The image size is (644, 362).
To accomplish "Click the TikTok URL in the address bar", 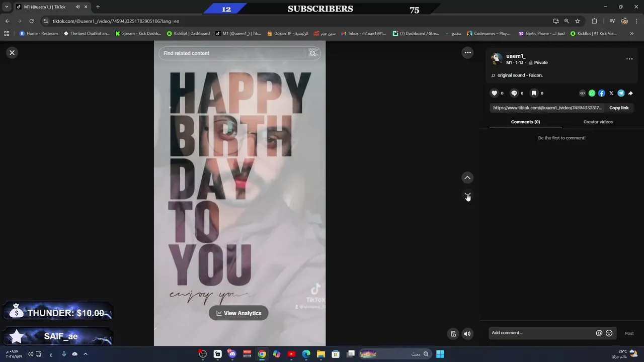I will click(x=116, y=21).
